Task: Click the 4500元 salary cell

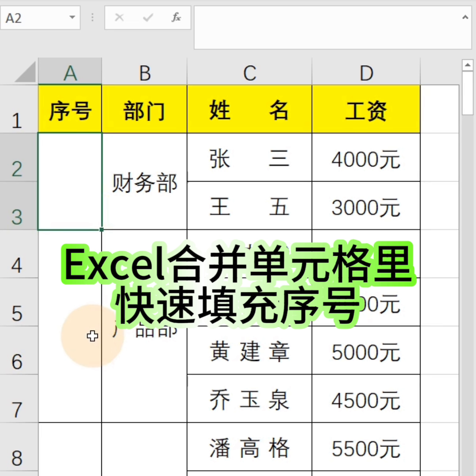Action: 366,398
